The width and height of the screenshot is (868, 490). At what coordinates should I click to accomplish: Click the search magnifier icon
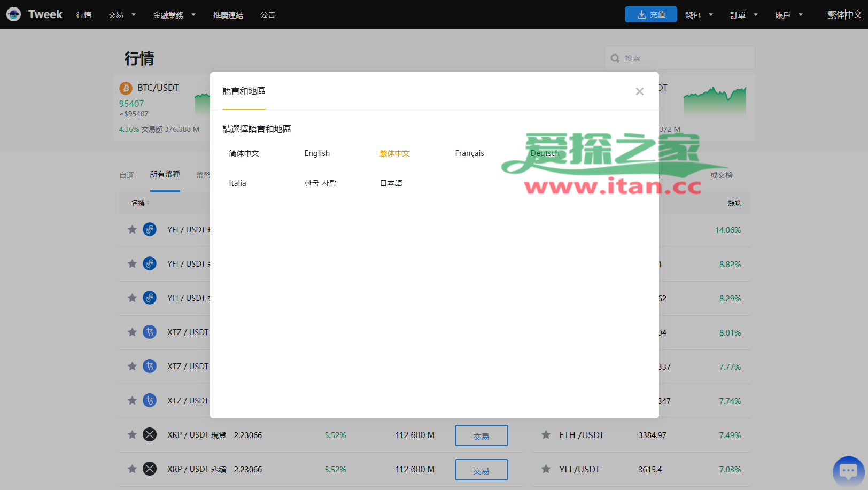(615, 58)
